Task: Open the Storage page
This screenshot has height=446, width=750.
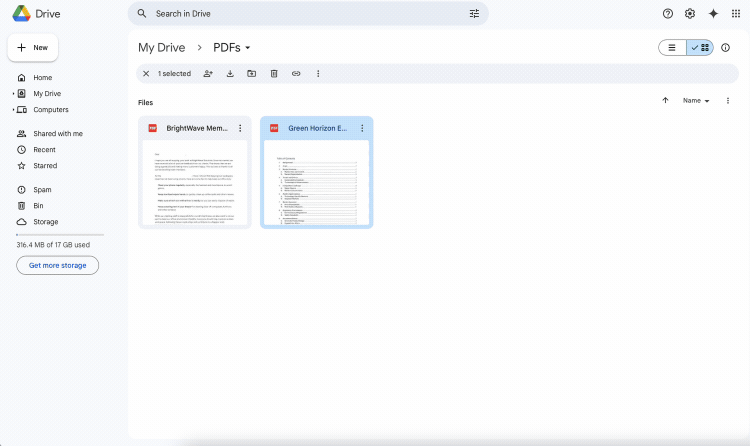Action: [x=45, y=222]
